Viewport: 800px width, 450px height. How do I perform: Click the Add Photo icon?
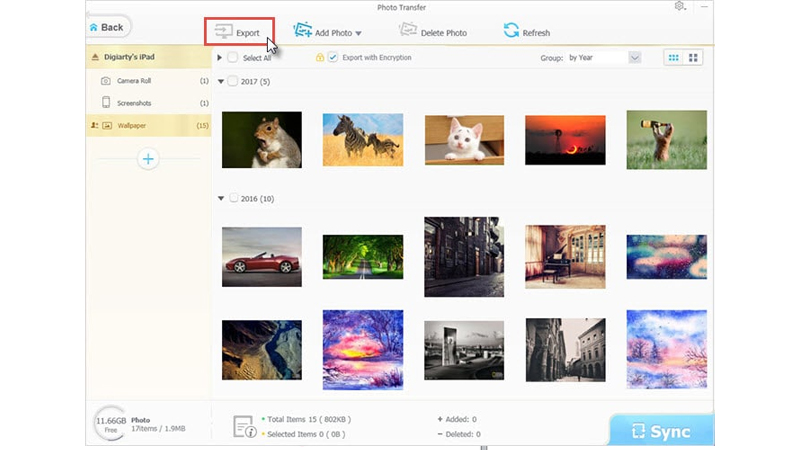tap(302, 31)
